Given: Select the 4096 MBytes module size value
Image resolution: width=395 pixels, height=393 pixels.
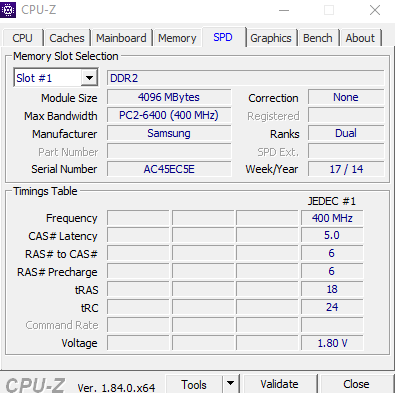Looking at the screenshot, I should click(x=169, y=97).
